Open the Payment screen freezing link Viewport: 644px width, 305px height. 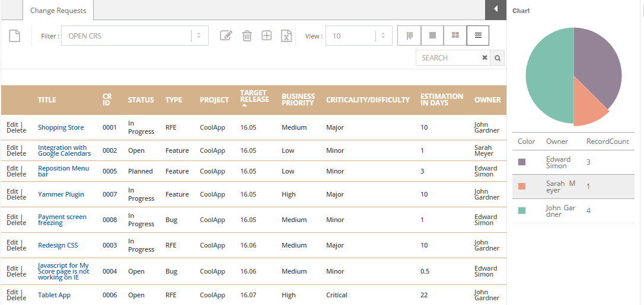(x=62, y=220)
